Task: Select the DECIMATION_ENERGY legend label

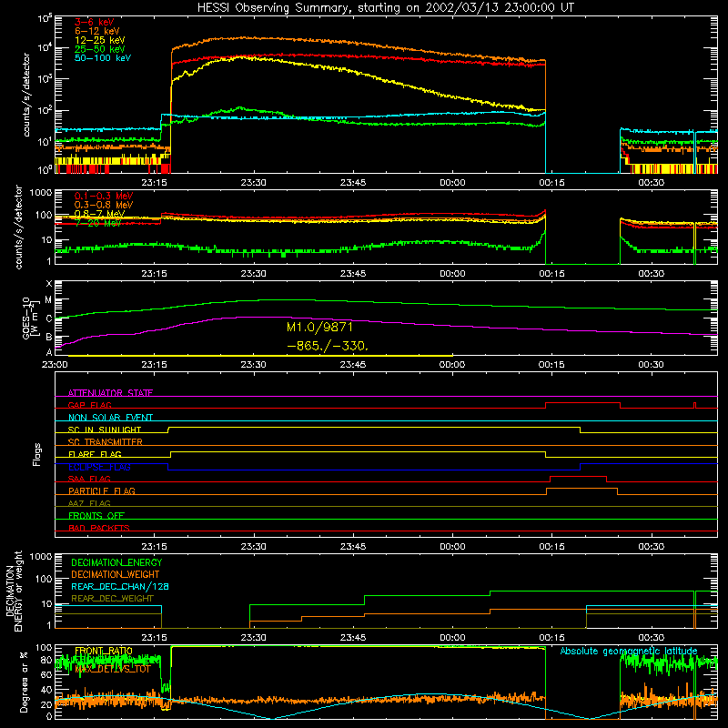Action: point(116,562)
